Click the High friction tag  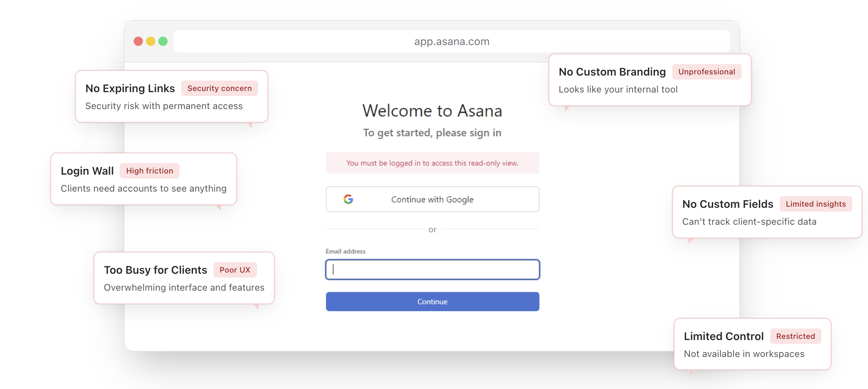click(149, 171)
